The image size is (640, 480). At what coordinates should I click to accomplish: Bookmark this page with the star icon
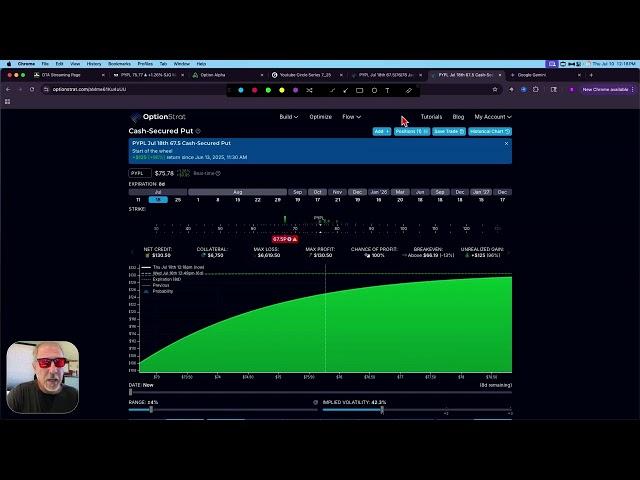pos(495,89)
